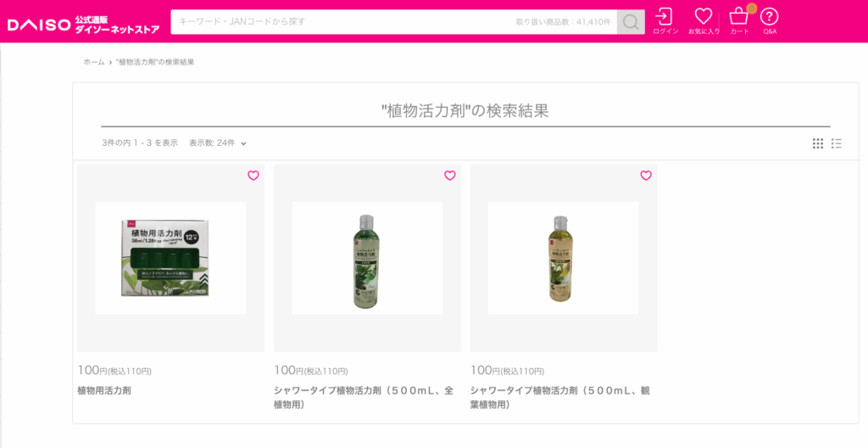Toggle favorite heart on 観葉植物用 bottle
Image resolution: width=868 pixels, height=448 pixels.
pos(646,176)
